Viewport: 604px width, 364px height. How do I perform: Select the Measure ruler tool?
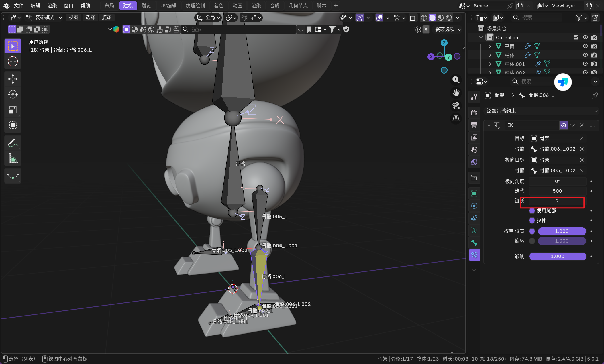(x=13, y=158)
